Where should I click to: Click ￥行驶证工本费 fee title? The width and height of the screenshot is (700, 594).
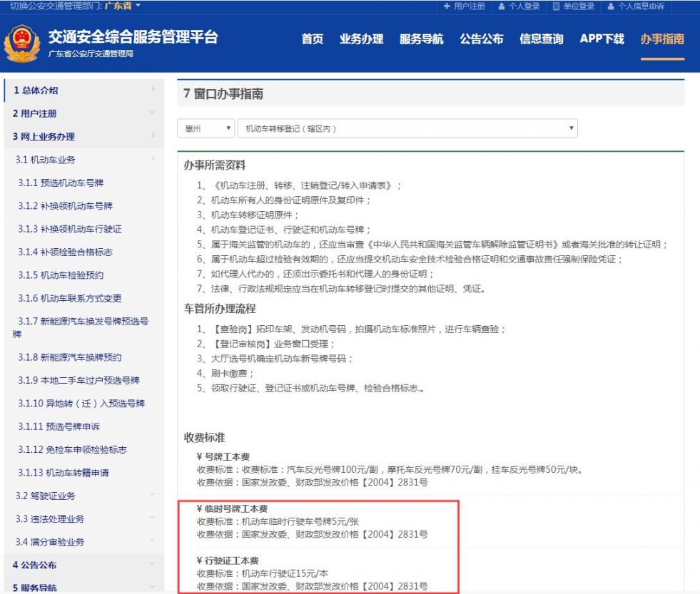coord(227,560)
